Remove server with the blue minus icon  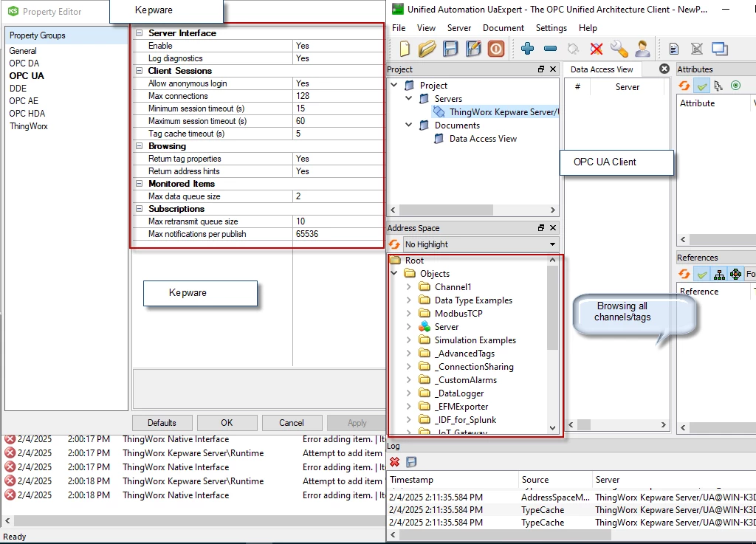(550, 49)
